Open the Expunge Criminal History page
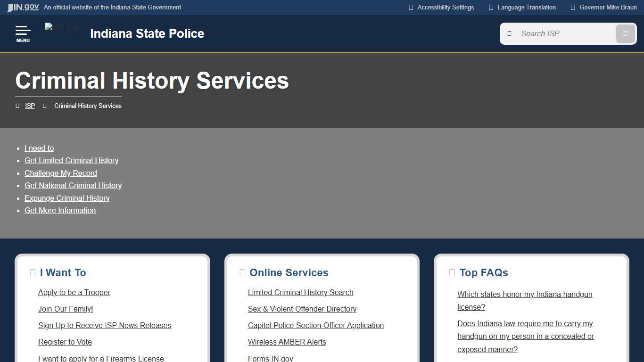This screenshot has width=644, height=362. (67, 198)
